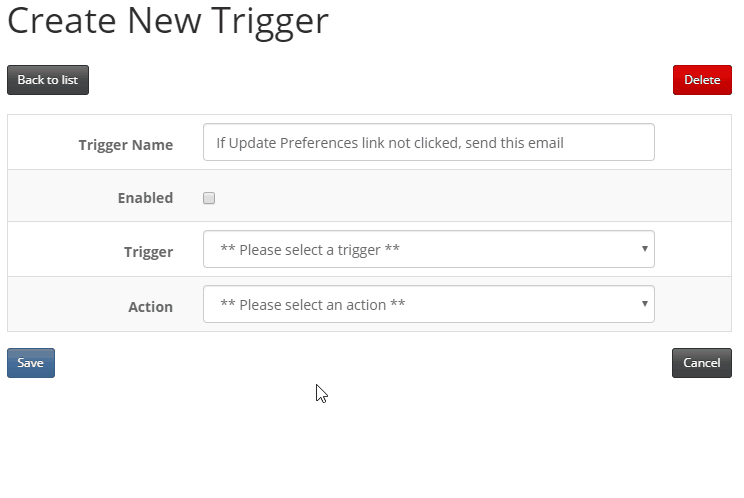Save the new trigger
744x498 pixels.
31,363
